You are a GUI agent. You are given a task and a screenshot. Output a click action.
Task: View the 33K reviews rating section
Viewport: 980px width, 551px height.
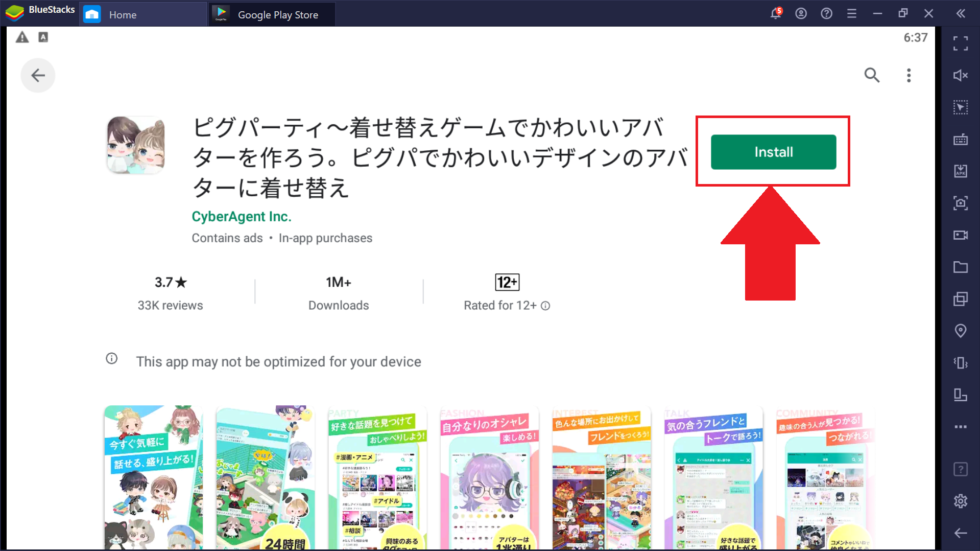(171, 293)
